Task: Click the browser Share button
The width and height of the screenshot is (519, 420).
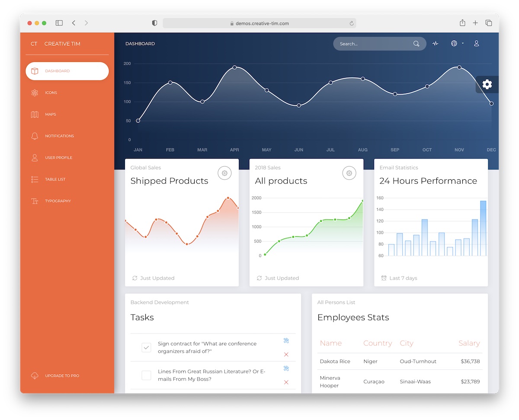Action: (462, 23)
